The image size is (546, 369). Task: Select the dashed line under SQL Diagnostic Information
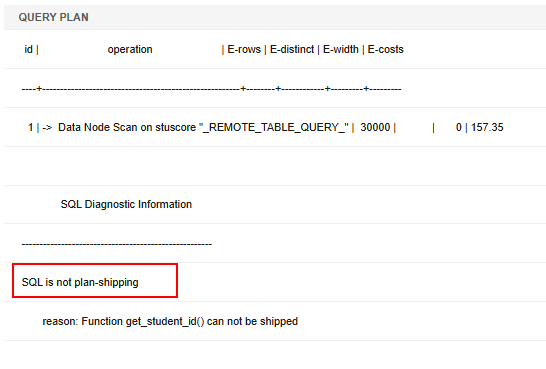117,244
